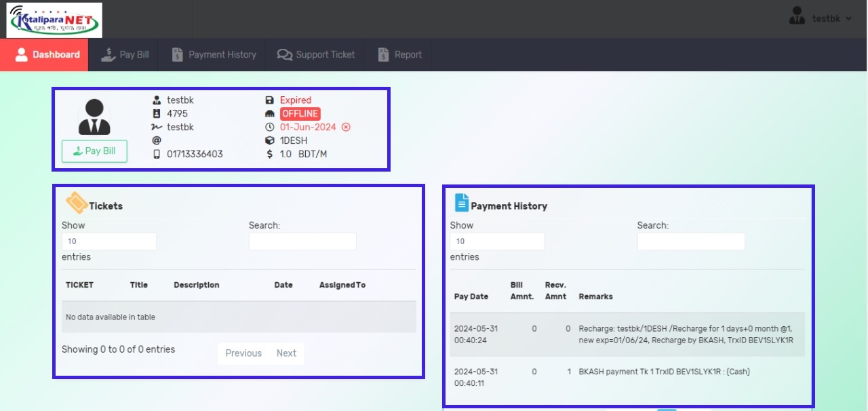
Task: Go to the Payment History nav tab
Action: 214,55
